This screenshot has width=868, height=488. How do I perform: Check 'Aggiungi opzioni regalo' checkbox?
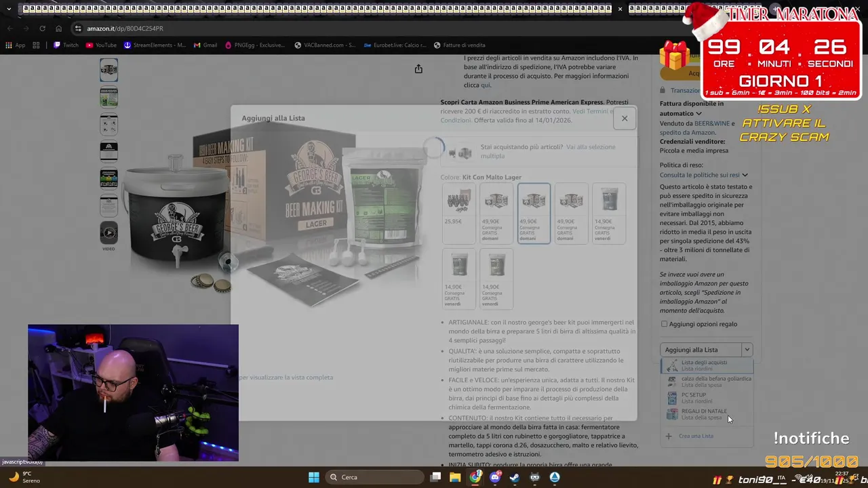pos(664,324)
